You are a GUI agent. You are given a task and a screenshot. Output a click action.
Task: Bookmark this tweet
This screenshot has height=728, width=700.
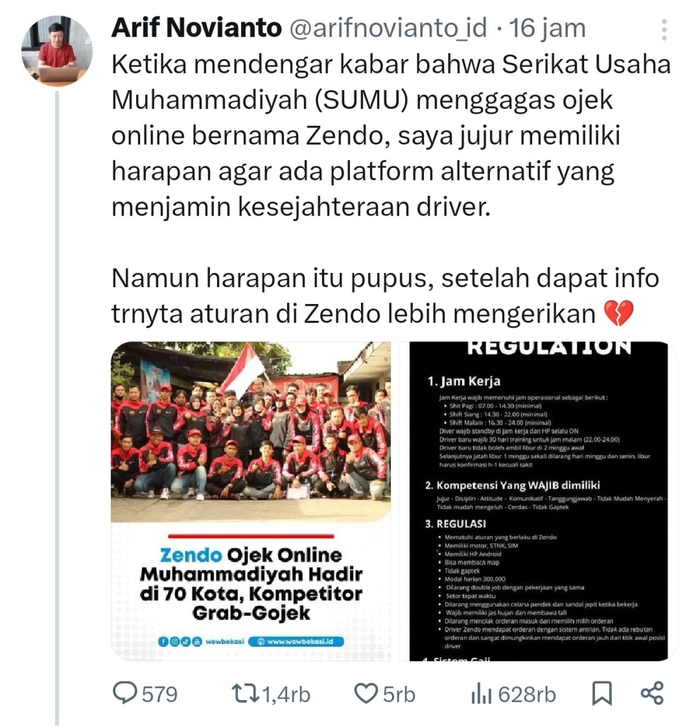click(x=602, y=694)
